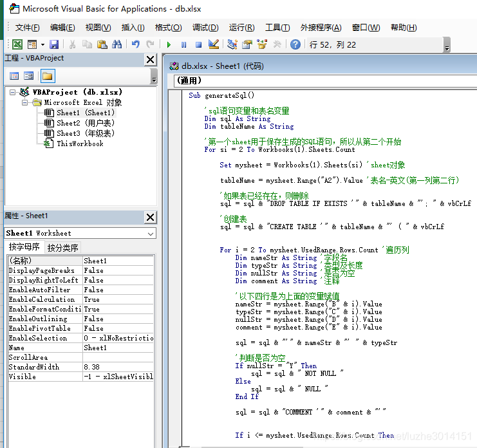Open the 运行(R) menu
This screenshot has width=477, height=448.
241,28
